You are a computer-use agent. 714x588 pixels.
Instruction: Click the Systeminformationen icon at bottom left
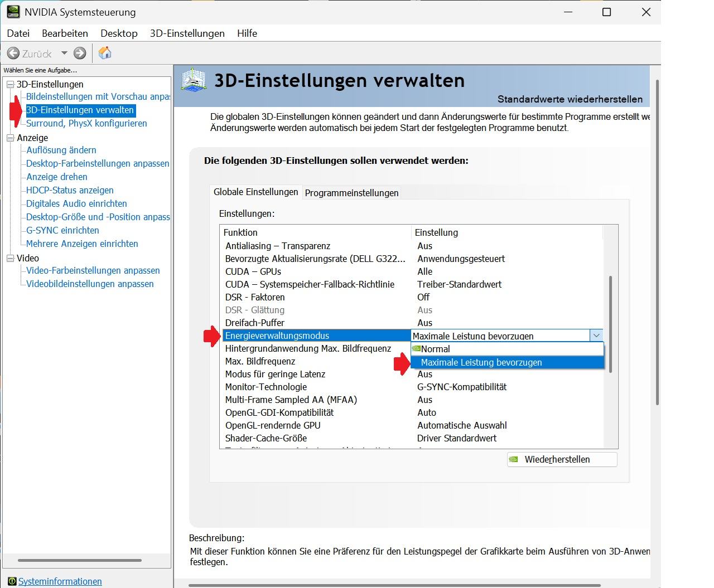coord(12,581)
